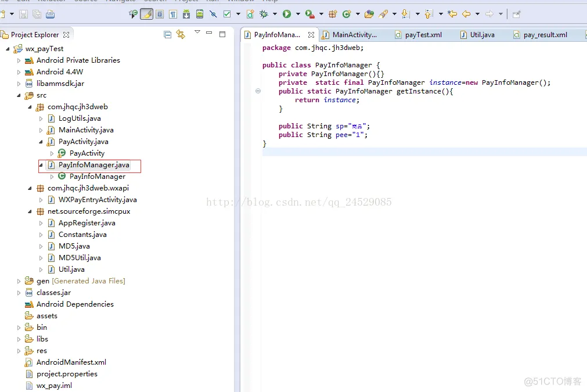
Task: Click the Save All toolbar icon
Action: 37,14
